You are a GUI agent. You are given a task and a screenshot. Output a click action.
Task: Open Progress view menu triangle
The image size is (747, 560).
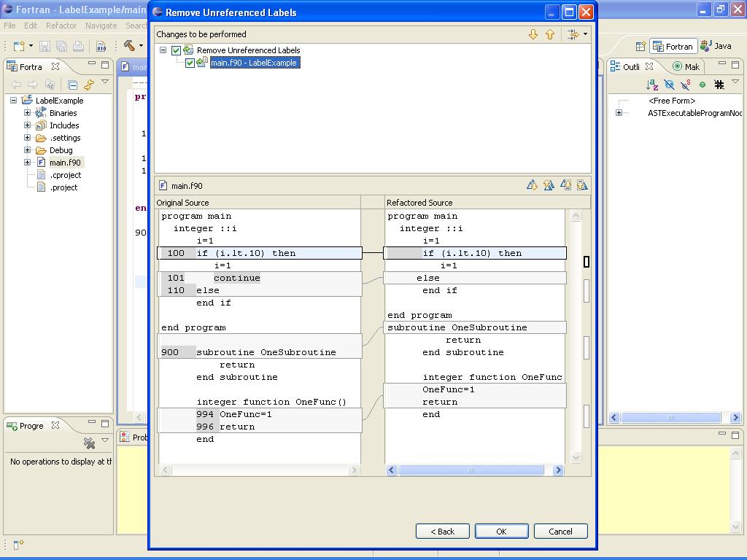105,440
